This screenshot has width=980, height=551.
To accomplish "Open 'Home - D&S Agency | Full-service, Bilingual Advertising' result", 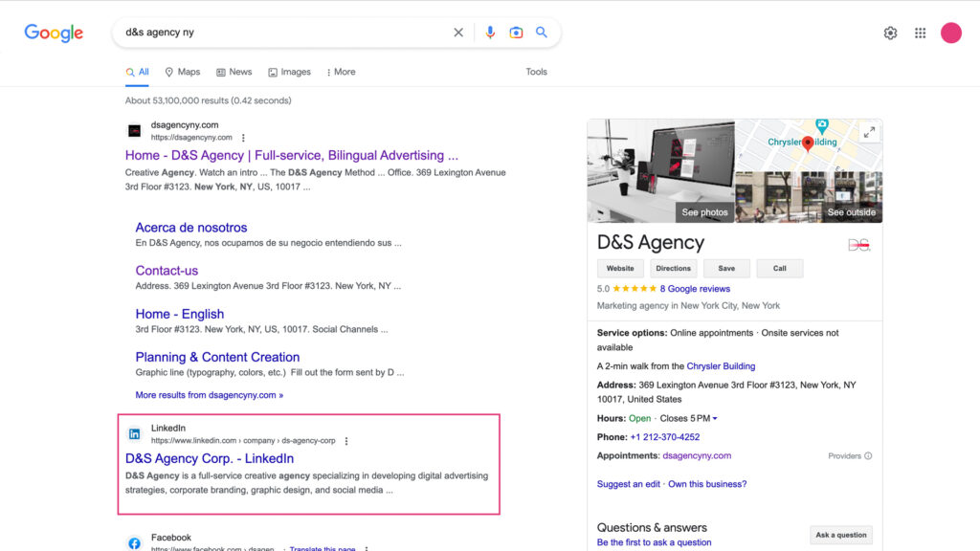I will 291,156.
